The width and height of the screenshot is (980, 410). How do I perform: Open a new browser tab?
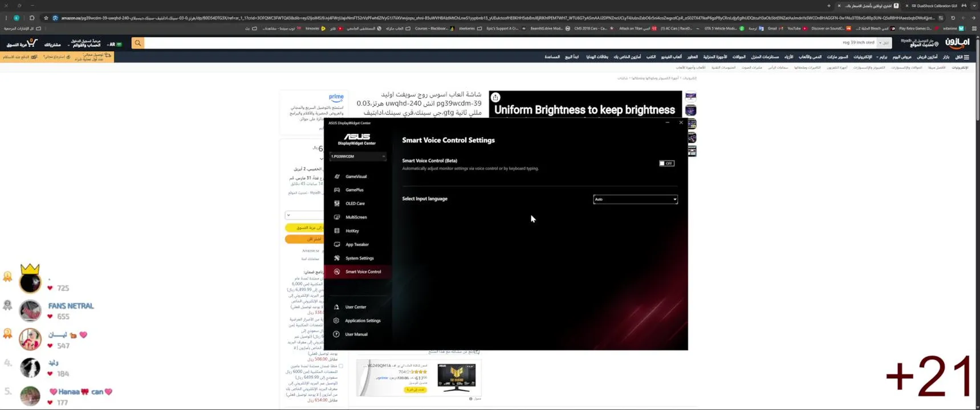tap(829, 6)
